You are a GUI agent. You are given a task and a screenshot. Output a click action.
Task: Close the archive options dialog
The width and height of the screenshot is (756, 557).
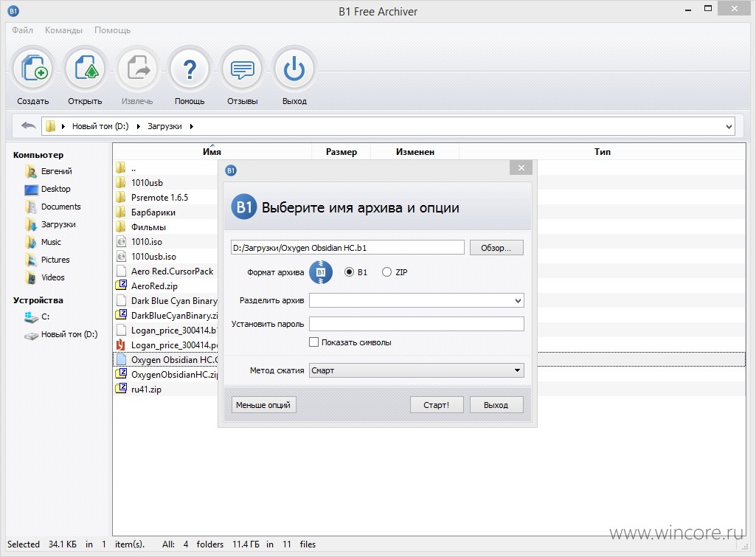click(x=521, y=167)
